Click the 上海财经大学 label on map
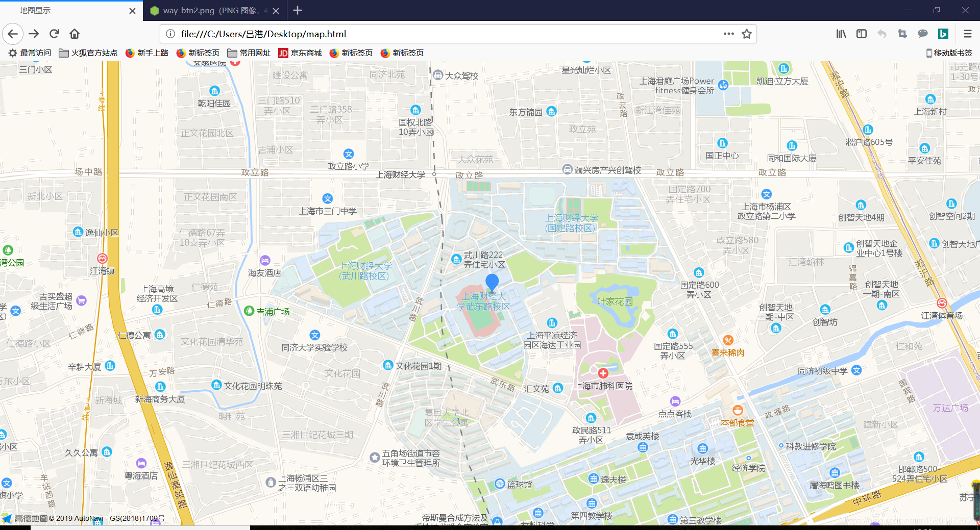This screenshot has width=980, height=530. [x=401, y=175]
